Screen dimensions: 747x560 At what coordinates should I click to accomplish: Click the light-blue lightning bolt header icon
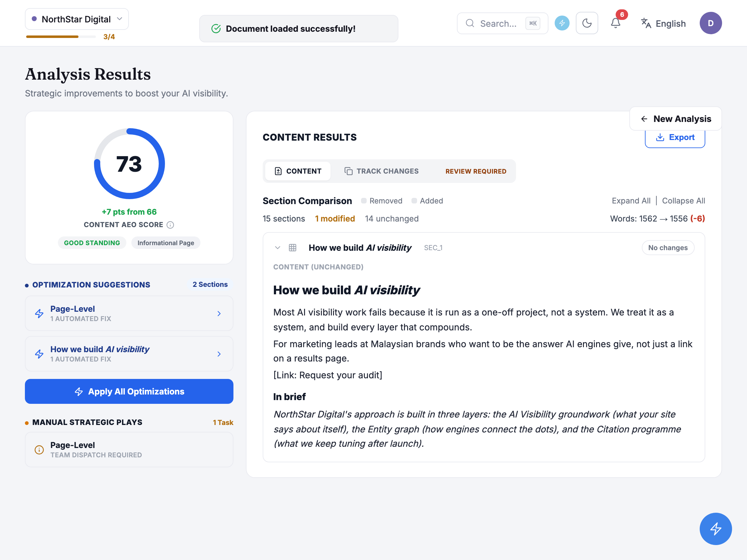(562, 23)
